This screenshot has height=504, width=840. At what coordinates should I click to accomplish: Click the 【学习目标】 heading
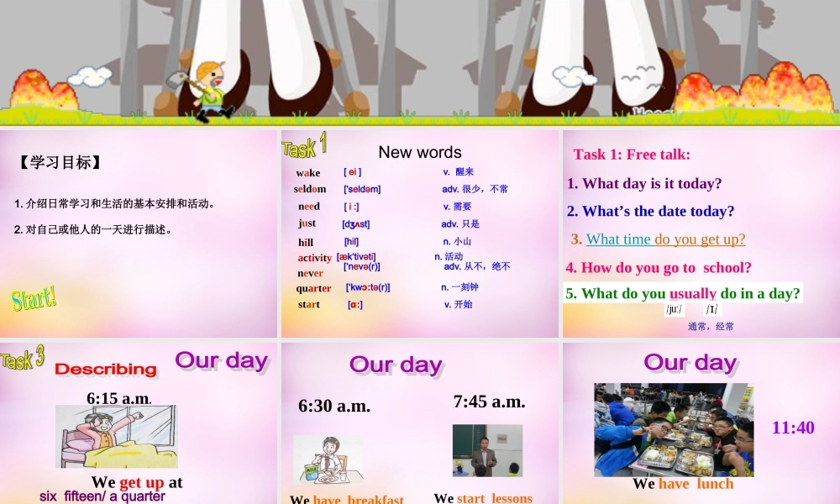pos(58,161)
